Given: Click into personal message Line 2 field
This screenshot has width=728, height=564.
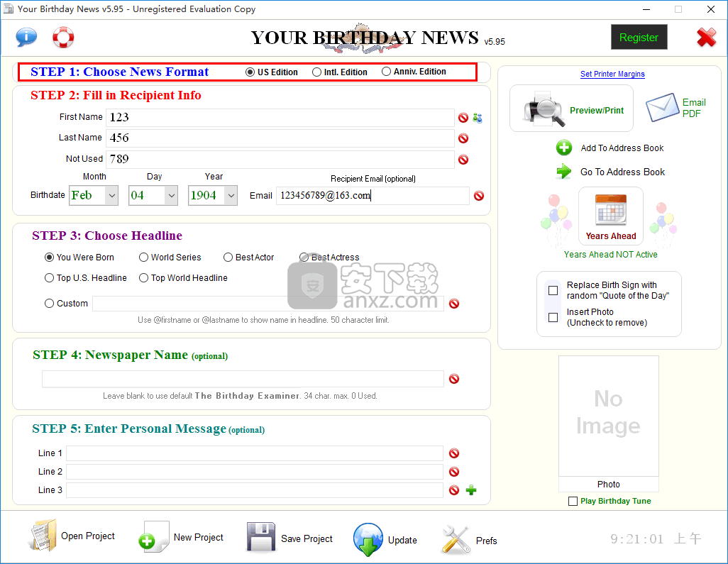Looking at the screenshot, I should pyautogui.click(x=255, y=472).
